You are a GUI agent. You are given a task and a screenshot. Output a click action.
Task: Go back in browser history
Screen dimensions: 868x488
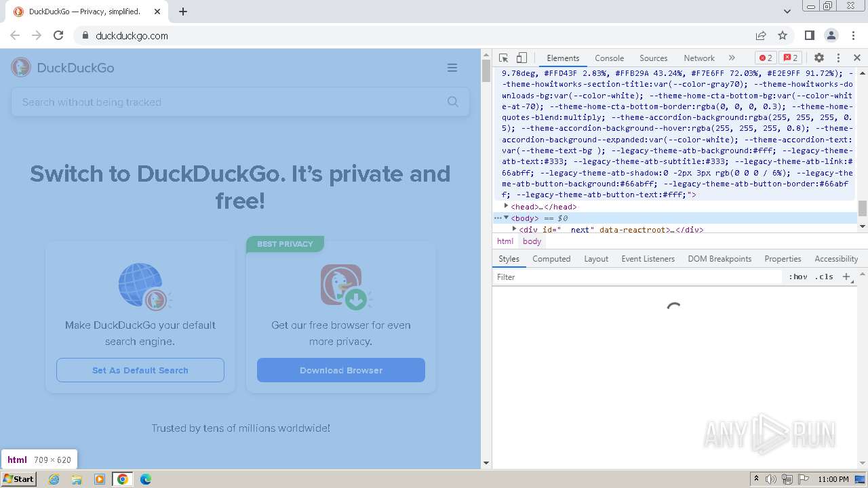[15, 35]
